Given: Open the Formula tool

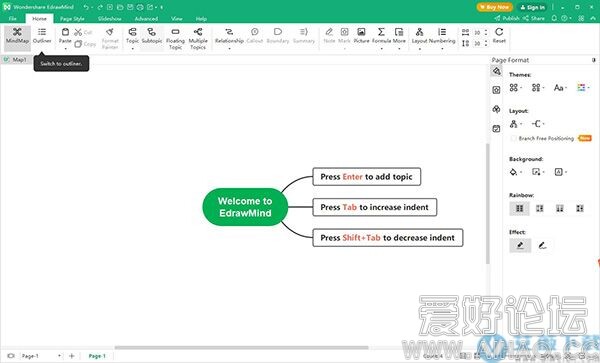Looking at the screenshot, I should [381, 36].
